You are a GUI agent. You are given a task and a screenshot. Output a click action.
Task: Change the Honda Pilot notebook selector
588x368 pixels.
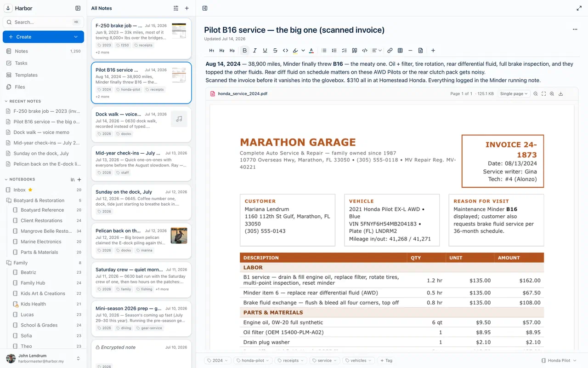pos(559,361)
